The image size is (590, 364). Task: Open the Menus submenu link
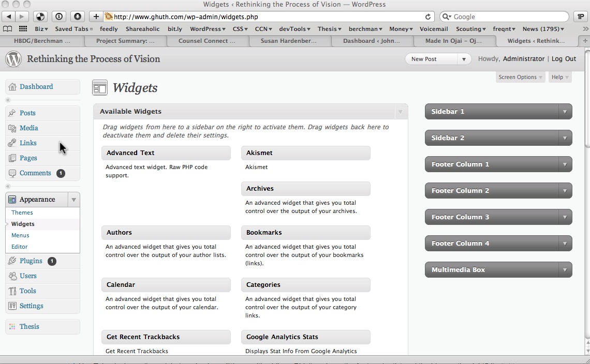[x=20, y=235]
